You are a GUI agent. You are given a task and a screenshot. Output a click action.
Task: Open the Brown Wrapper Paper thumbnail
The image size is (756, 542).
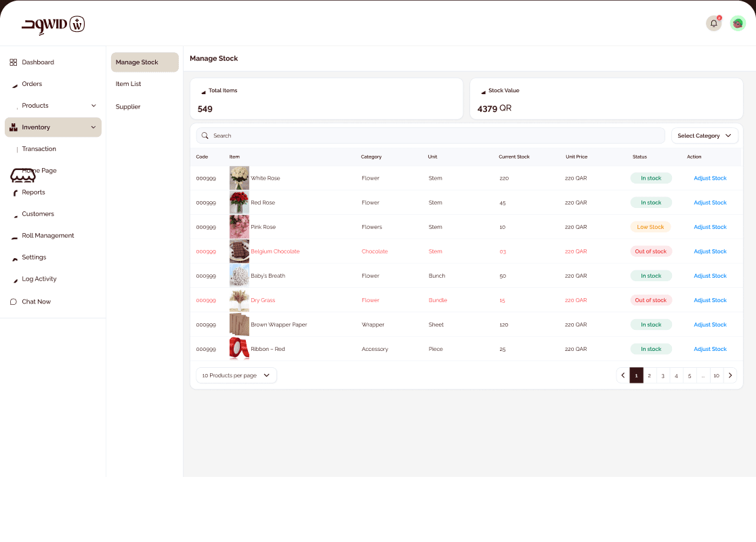(239, 325)
